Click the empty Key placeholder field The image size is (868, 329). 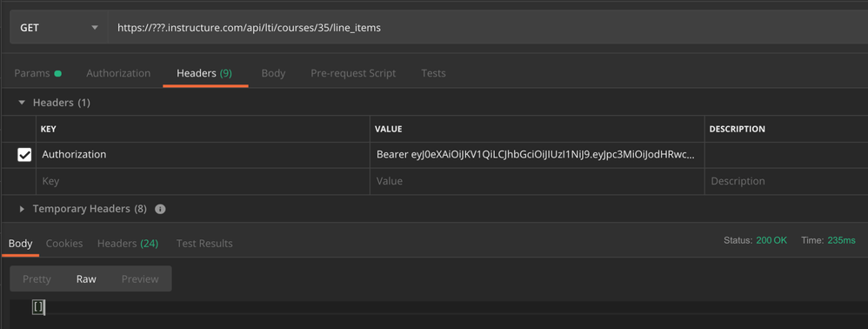click(204, 181)
